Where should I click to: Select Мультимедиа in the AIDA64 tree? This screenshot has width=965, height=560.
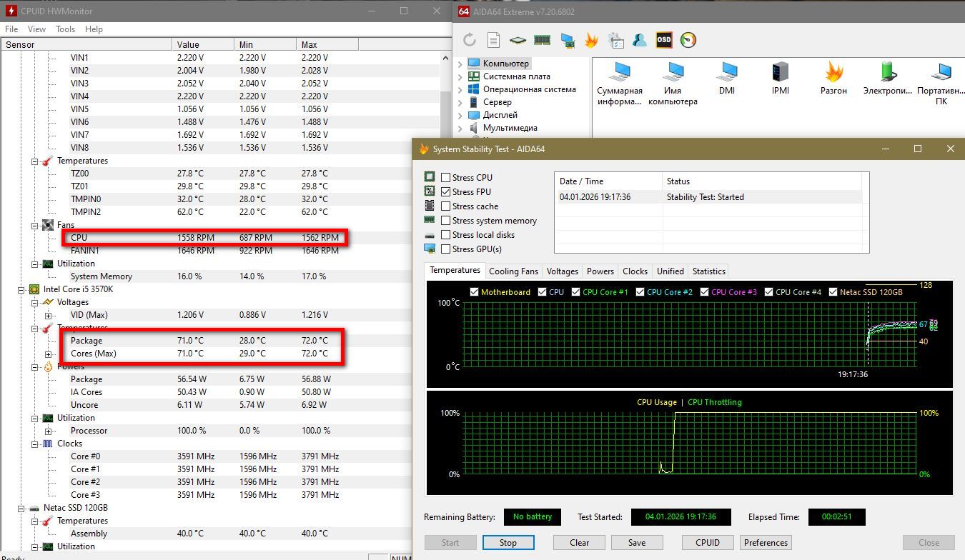[510, 128]
